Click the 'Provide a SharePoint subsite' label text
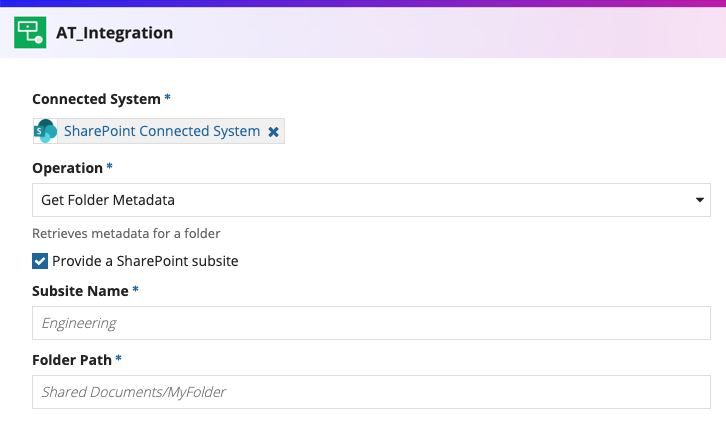This screenshot has height=425, width=726. coord(145,261)
